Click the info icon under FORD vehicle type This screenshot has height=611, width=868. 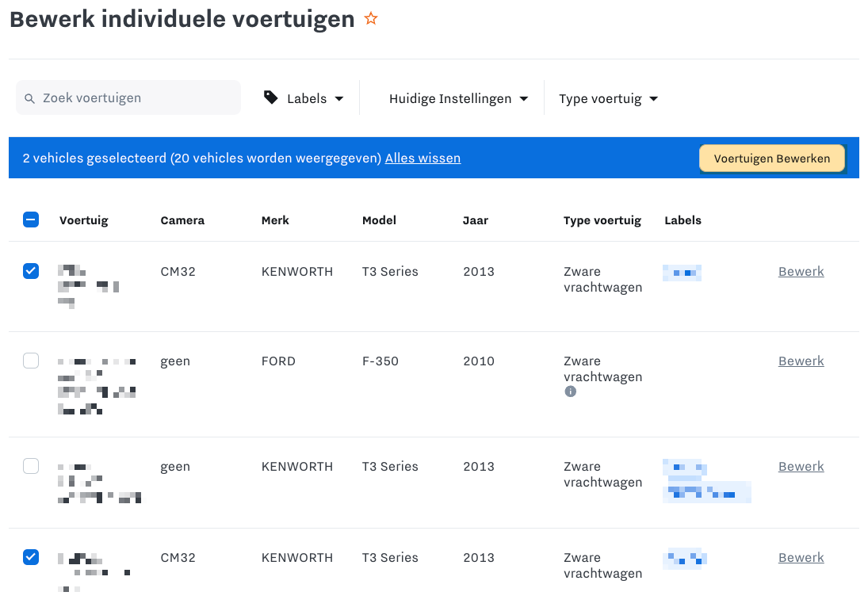coord(570,391)
